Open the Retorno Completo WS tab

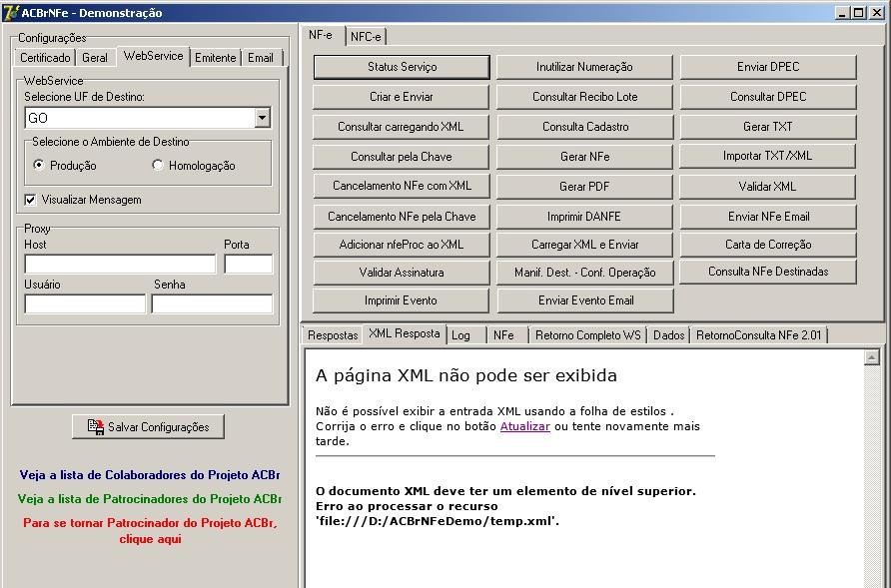587,335
